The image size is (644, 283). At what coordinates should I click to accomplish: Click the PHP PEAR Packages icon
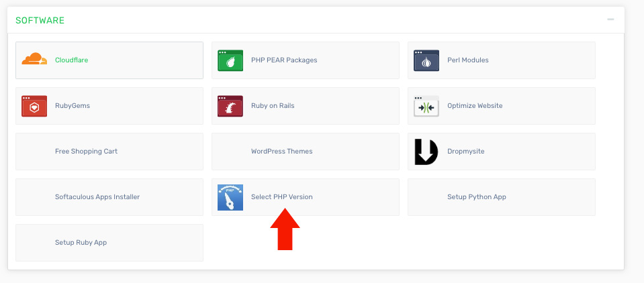pos(230,60)
